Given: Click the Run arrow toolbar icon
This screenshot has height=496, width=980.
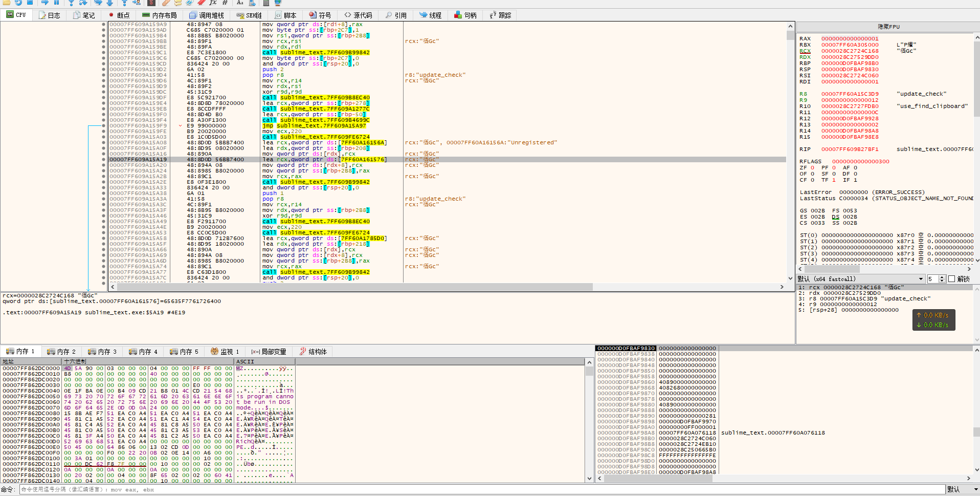Looking at the screenshot, I should (x=45, y=2).
